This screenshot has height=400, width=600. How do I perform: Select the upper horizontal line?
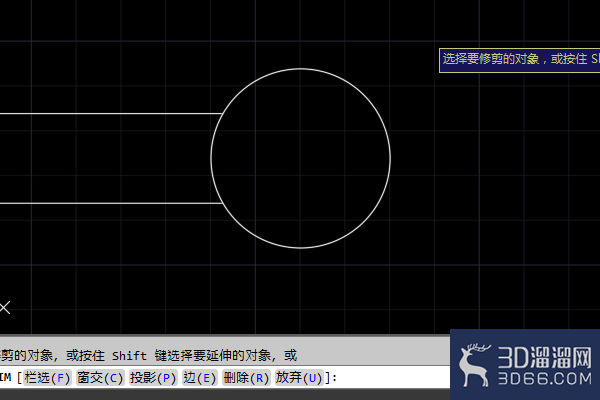[111, 114]
